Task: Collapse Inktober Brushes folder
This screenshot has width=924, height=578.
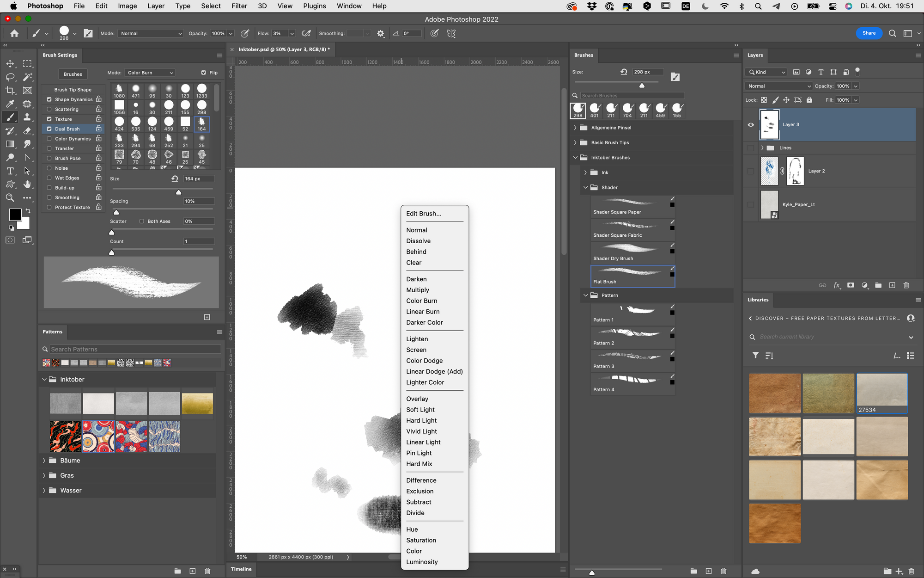Action: tap(575, 158)
